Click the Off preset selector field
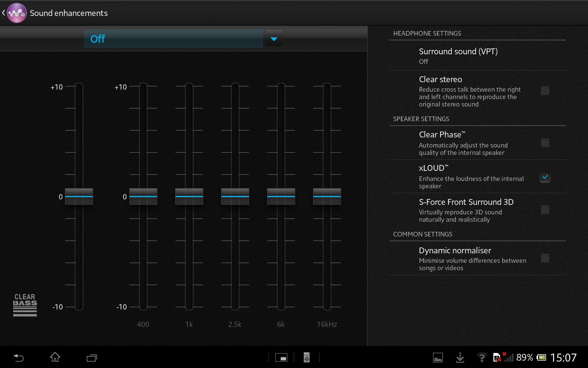Screen dimensions: 588x368 pyautogui.click(x=173, y=39)
